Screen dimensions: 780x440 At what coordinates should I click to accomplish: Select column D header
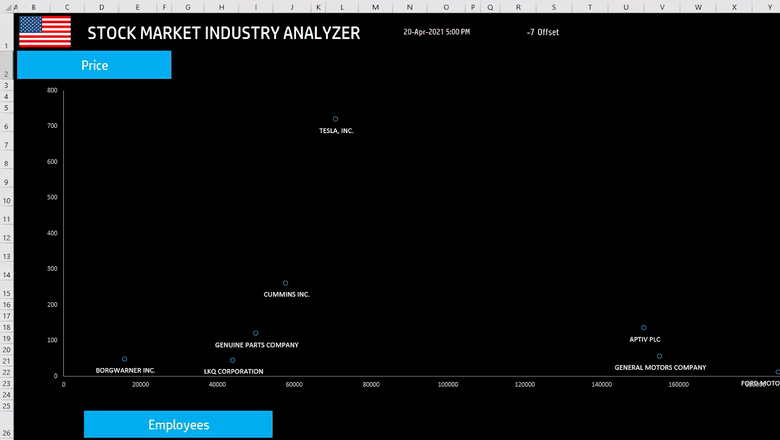pos(101,7)
